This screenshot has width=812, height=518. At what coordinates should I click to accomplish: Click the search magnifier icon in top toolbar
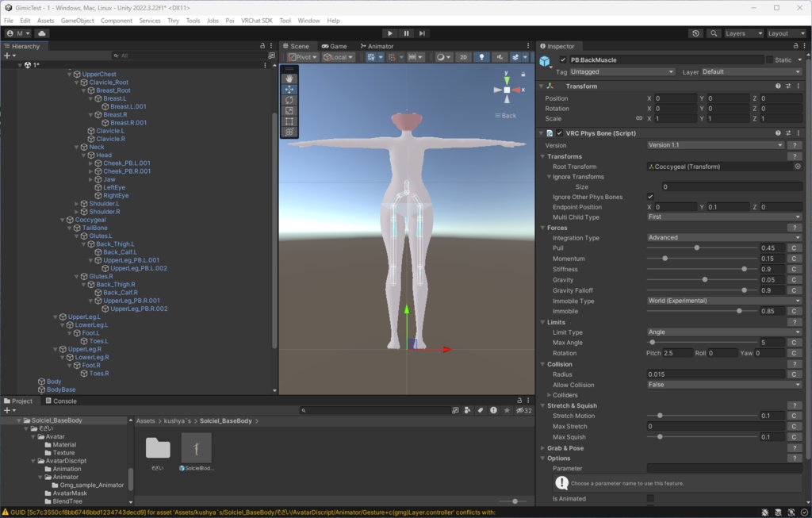pos(714,33)
